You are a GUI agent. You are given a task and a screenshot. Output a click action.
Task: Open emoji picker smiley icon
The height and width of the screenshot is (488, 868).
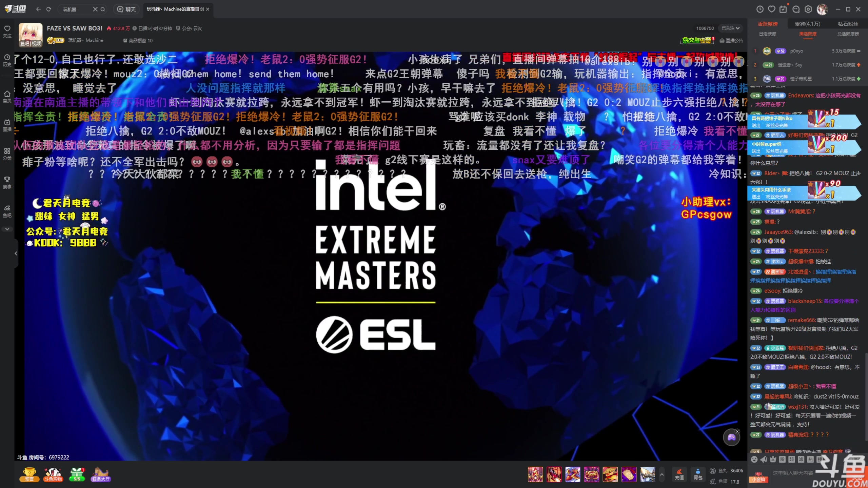[754, 459]
